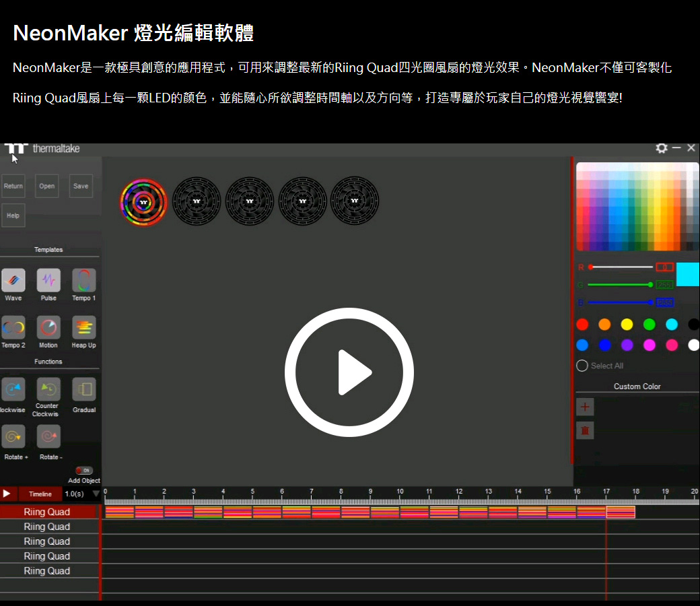Use the Gradual function
This screenshot has height=606, width=700.
point(84,389)
